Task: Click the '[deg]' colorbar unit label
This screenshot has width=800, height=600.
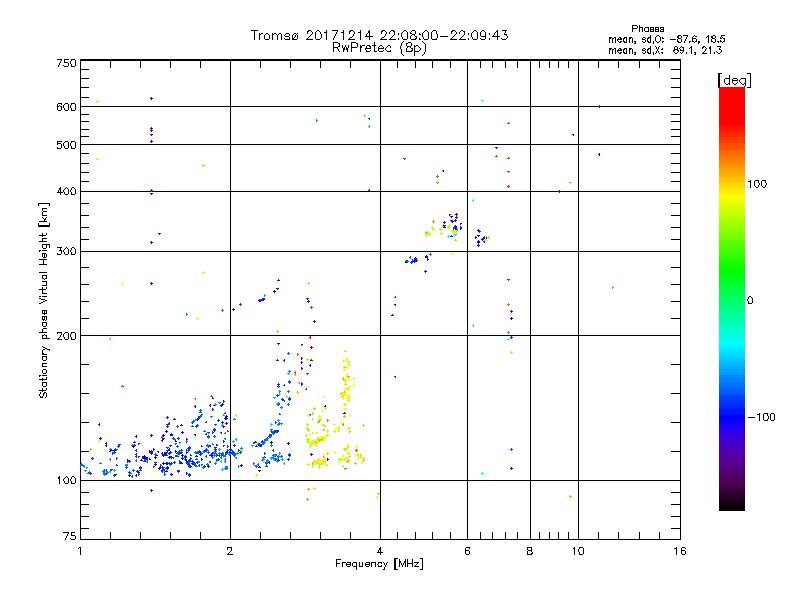Action: tap(734, 80)
